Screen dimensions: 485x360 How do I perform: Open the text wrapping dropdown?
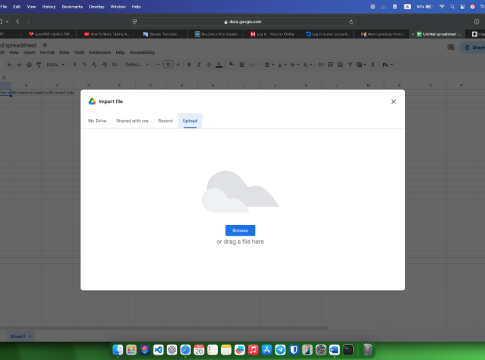(x=294, y=65)
